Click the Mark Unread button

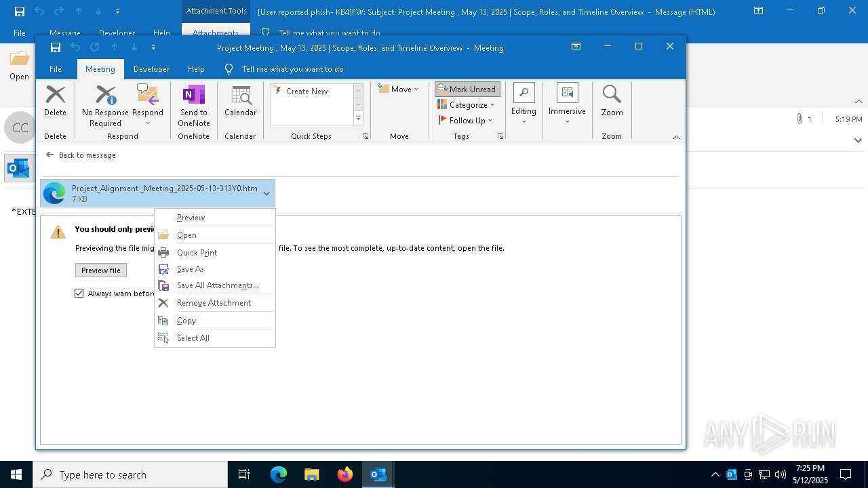pos(467,89)
